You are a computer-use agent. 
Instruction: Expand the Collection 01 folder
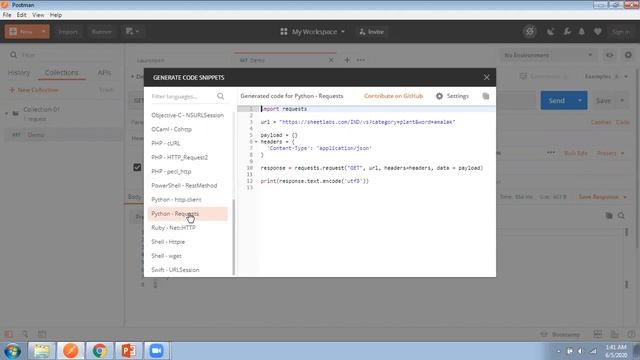click(x=7, y=113)
